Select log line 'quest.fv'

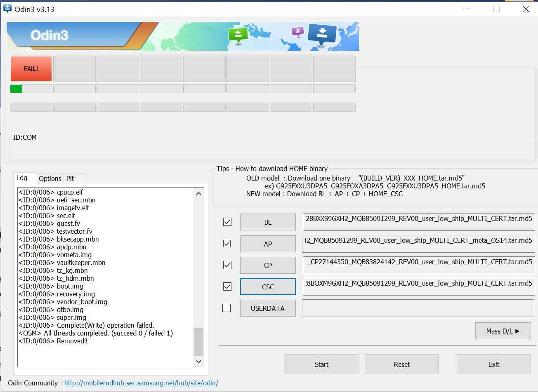[50, 223]
